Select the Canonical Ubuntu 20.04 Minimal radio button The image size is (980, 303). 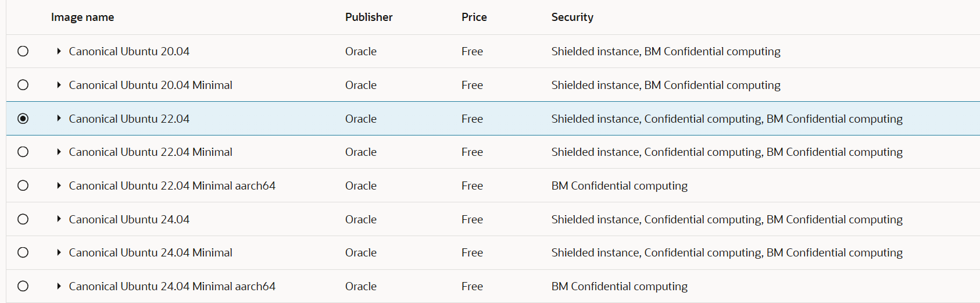[23, 85]
